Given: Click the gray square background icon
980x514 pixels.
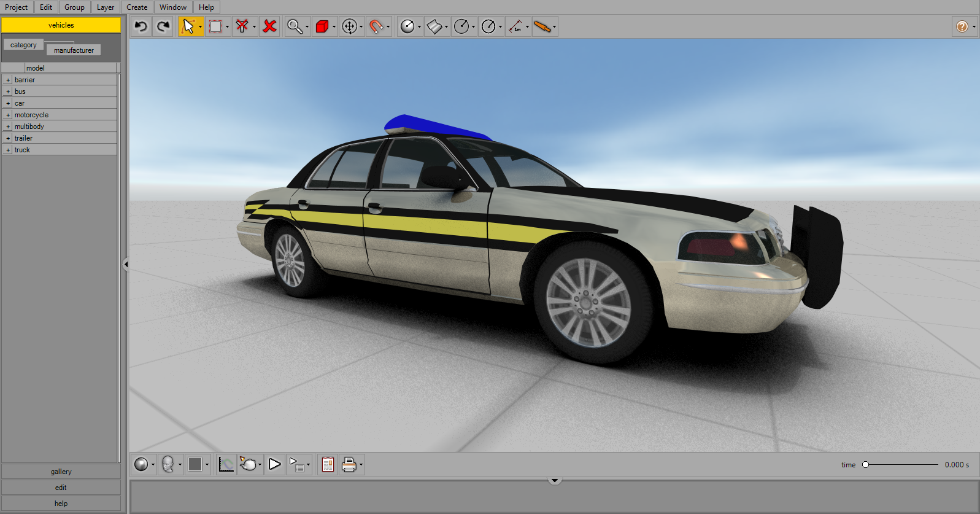Looking at the screenshot, I should pos(195,464).
